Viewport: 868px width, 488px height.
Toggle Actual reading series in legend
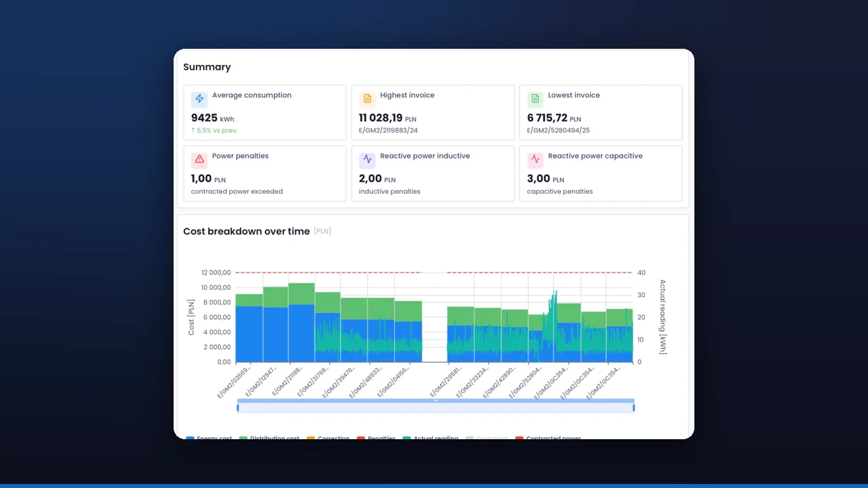click(431, 438)
